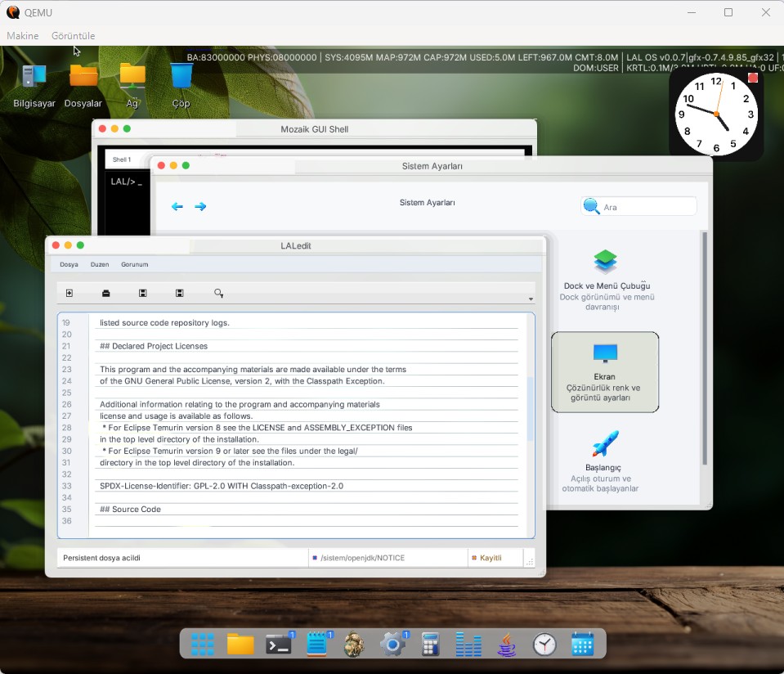
Task: Open the Başlangıç startup settings
Action: click(603, 461)
